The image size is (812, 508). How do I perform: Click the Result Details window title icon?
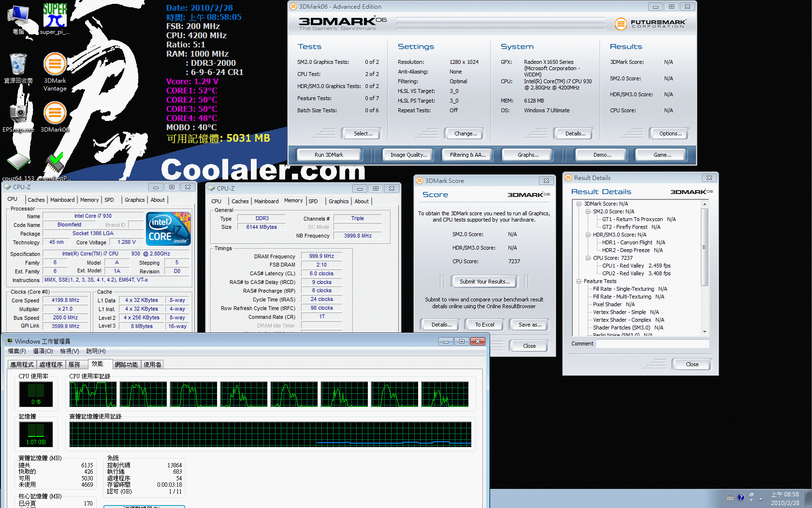click(x=568, y=178)
